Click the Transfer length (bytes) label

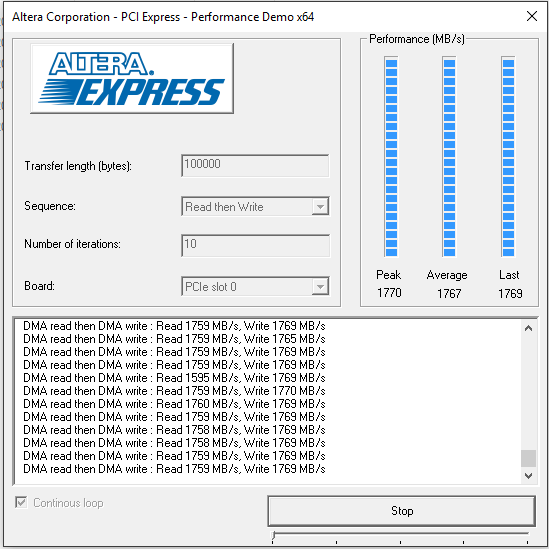78,166
